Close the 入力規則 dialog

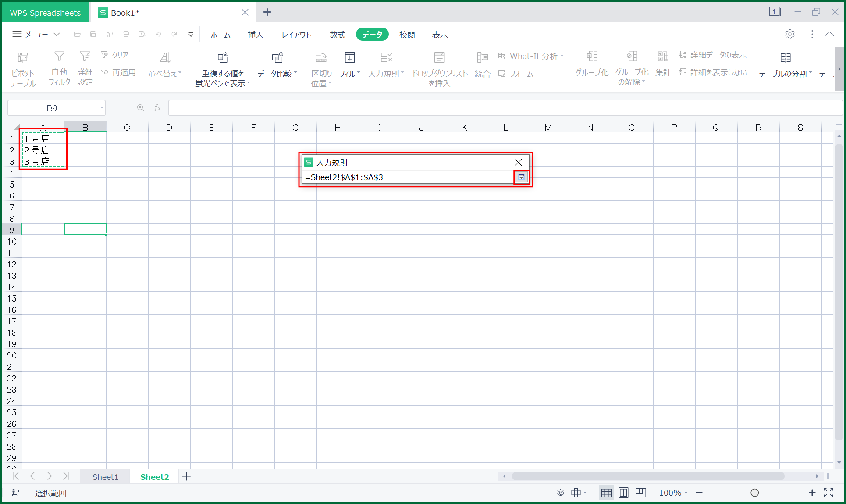pyautogui.click(x=518, y=162)
